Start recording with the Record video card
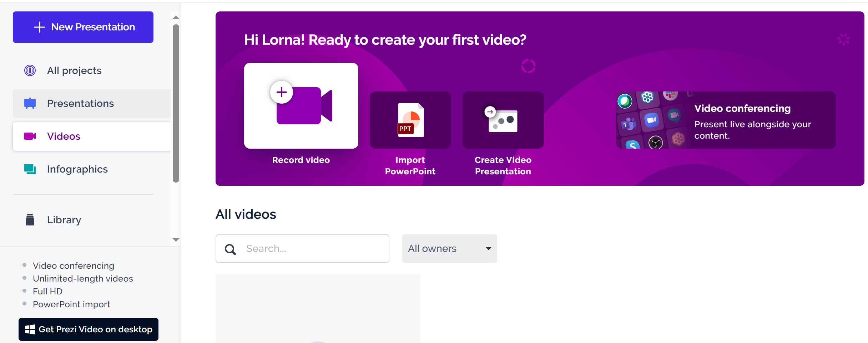This screenshot has width=868, height=343. (x=301, y=106)
